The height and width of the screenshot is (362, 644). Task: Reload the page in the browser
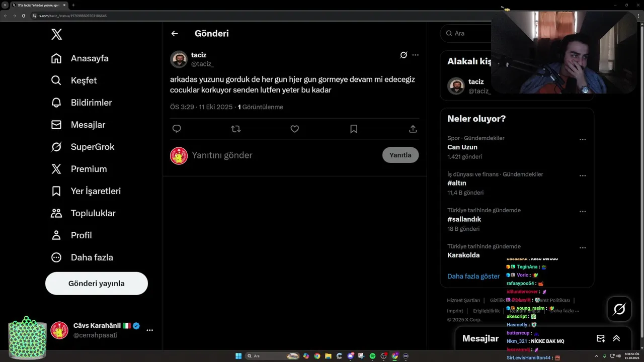click(x=23, y=16)
